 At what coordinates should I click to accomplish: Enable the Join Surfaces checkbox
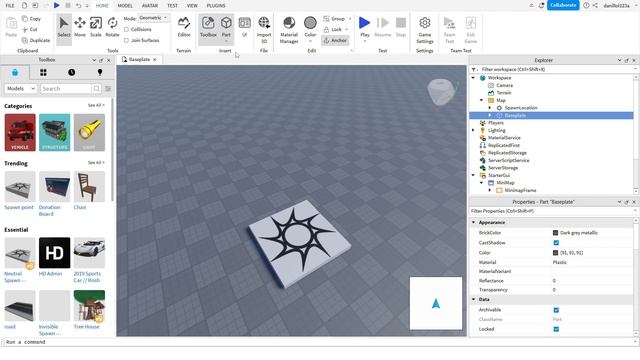127,40
